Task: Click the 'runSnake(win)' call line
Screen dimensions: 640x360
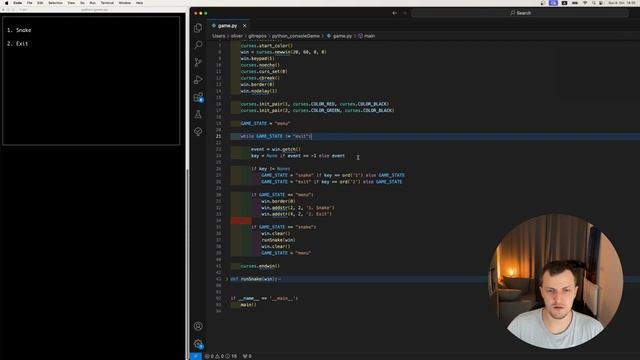Action: point(278,240)
